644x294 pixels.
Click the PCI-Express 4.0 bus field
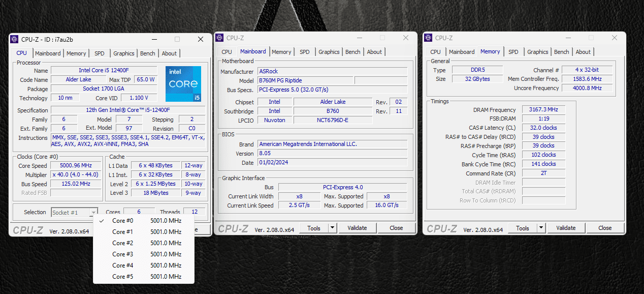pos(342,187)
